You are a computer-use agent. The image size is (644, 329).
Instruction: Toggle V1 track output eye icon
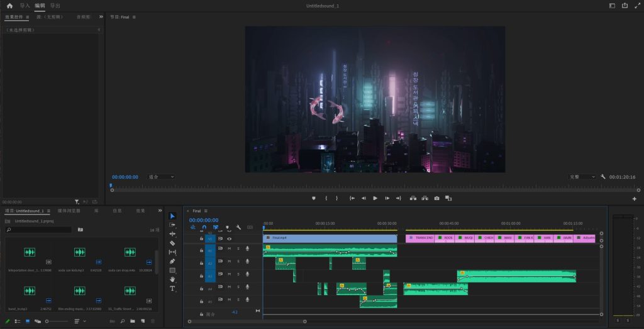pyautogui.click(x=229, y=238)
